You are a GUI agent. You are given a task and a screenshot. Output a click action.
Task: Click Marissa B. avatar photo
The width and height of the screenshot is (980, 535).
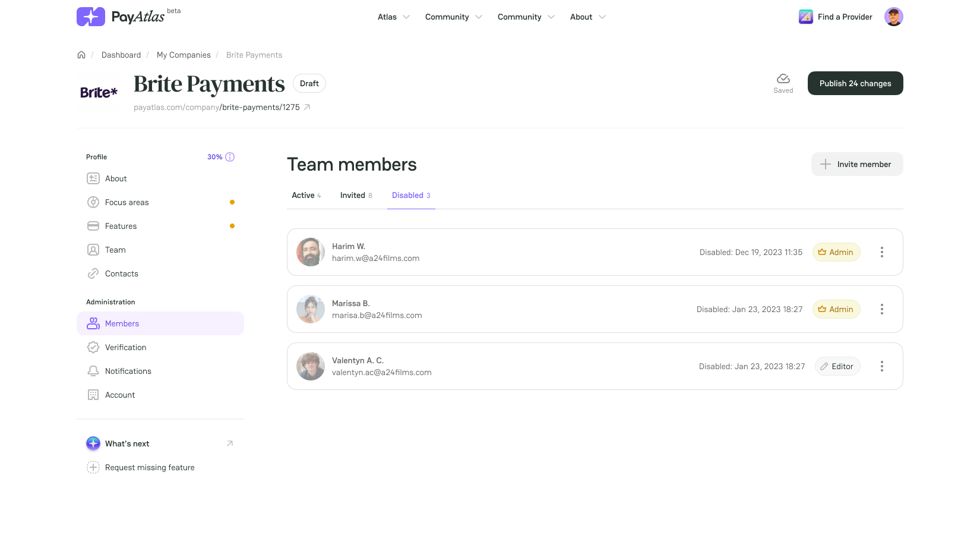pyautogui.click(x=311, y=309)
